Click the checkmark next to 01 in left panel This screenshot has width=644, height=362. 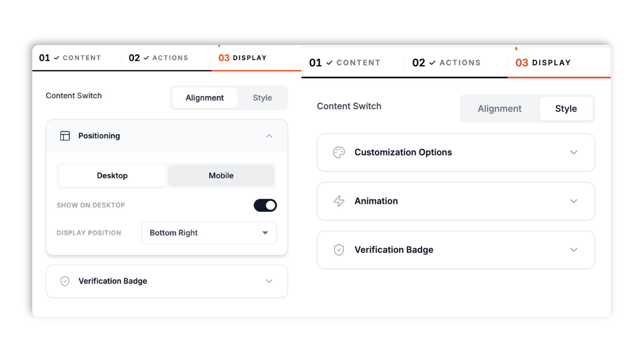56,58
